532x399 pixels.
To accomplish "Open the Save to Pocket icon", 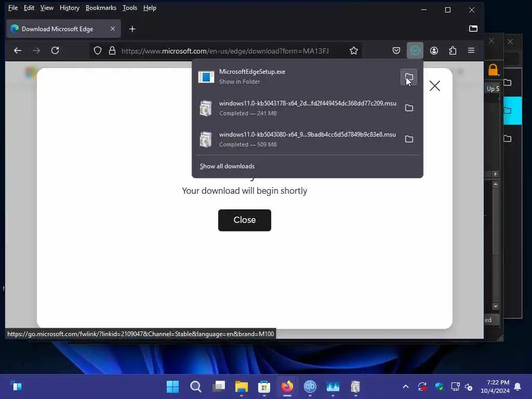I will [x=396, y=50].
